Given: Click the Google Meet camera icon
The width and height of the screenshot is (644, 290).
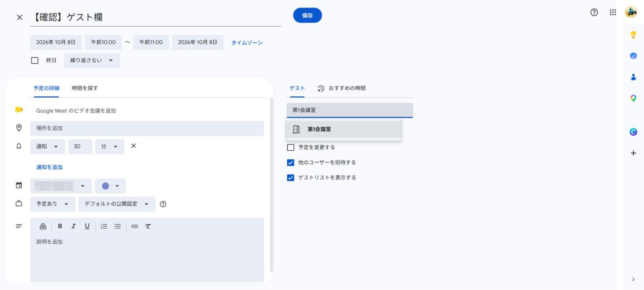Looking at the screenshot, I should click(19, 110).
